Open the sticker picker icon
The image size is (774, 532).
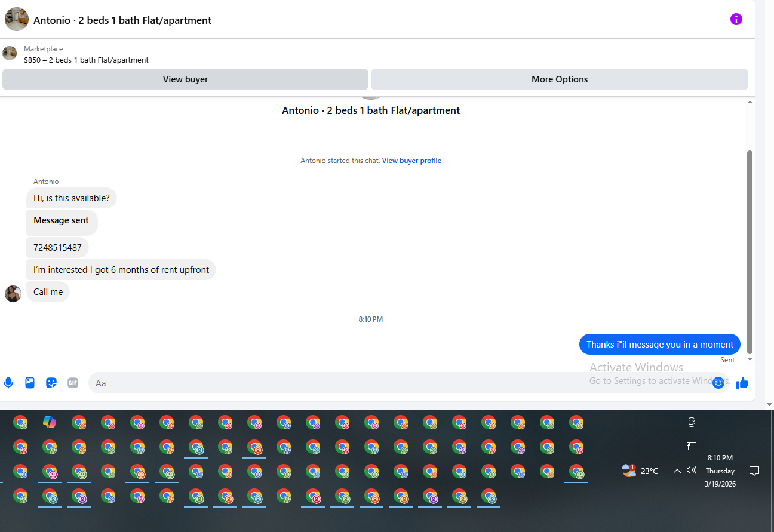[51, 383]
